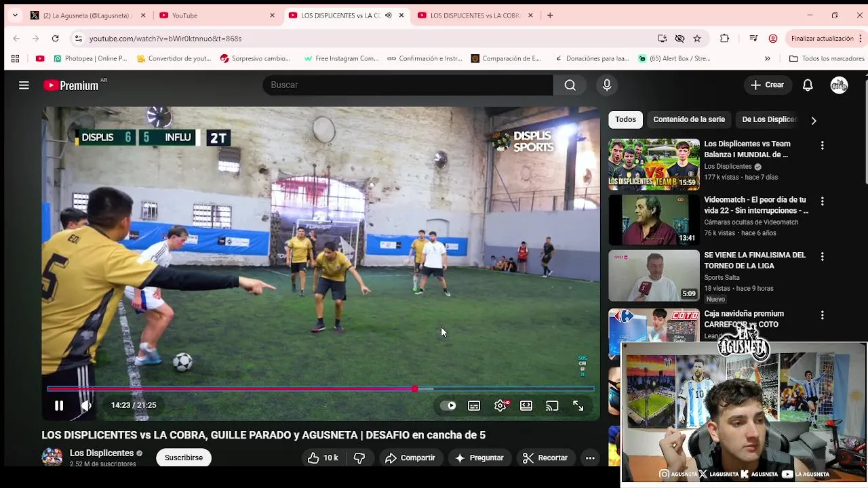Click the search magnifier button

pyautogui.click(x=570, y=85)
